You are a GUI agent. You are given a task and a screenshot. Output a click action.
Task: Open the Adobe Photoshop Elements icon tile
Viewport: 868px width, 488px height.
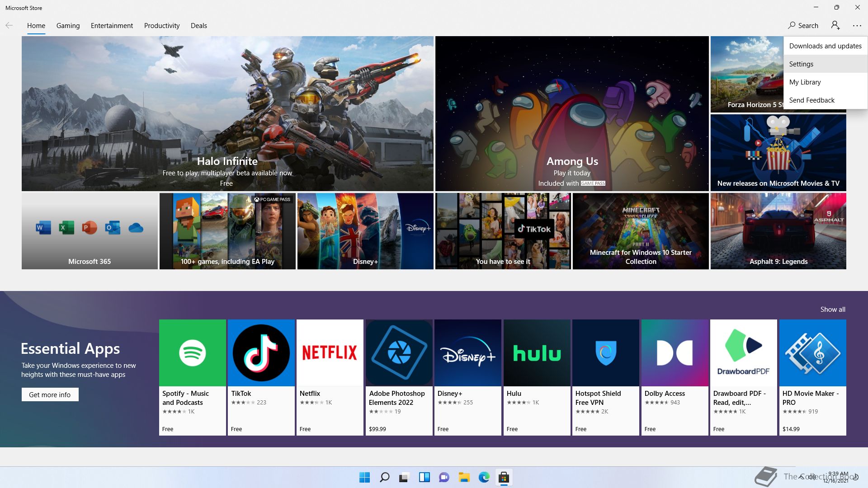click(x=399, y=353)
